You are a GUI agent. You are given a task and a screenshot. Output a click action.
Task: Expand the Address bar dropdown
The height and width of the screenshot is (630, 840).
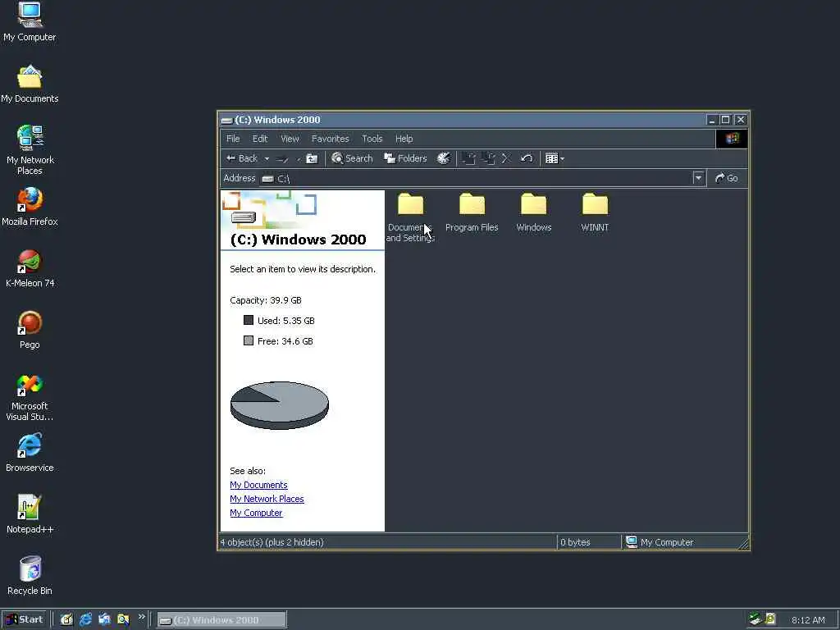click(x=698, y=178)
